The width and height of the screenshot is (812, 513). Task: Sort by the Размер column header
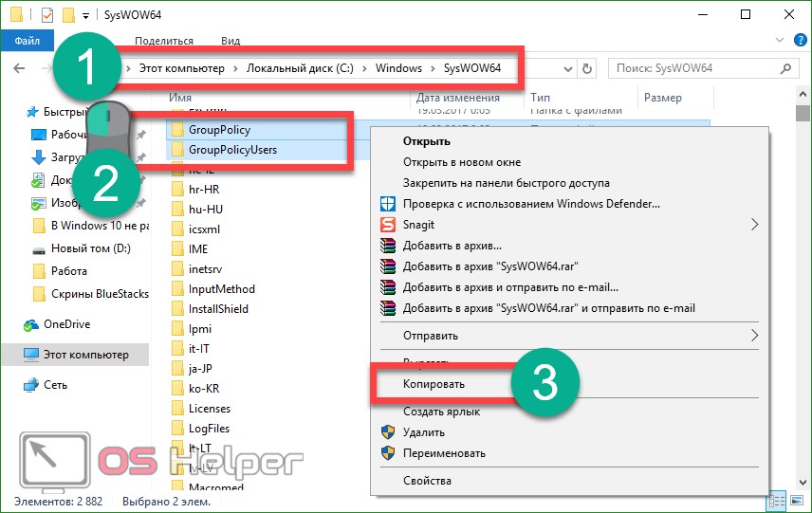point(663,98)
